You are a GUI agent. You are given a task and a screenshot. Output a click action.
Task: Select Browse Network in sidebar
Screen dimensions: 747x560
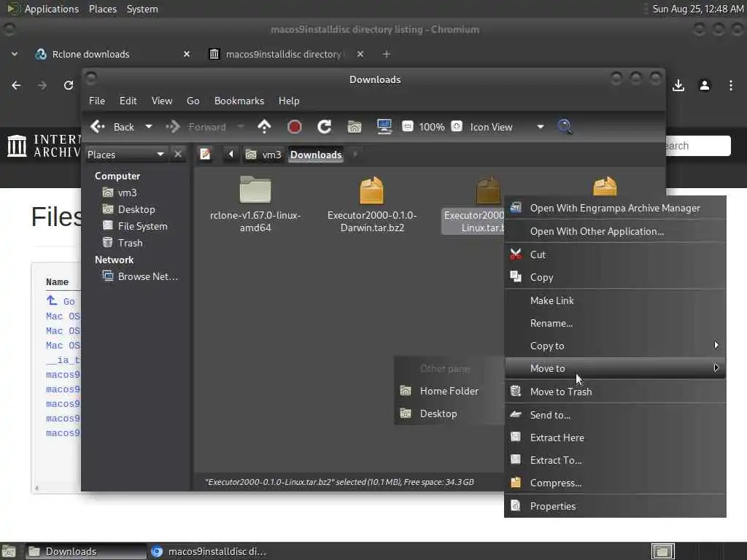click(147, 276)
